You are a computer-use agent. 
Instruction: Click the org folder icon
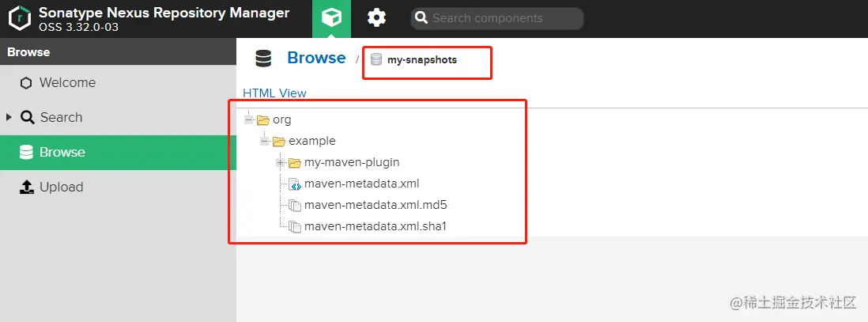point(263,119)
